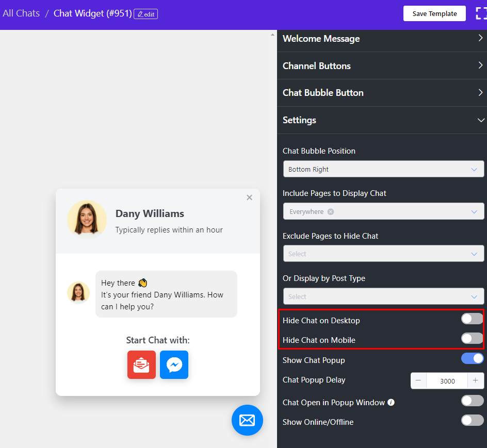Click the Dany Williams name text
The image size is (487, 448).
(x=150, y=213)
